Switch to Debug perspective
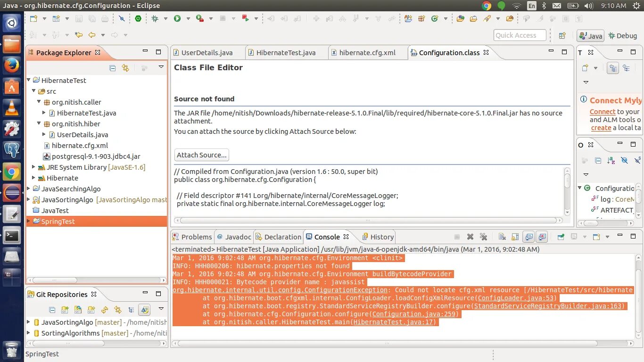Image resolution: width=644 pixels, height=362 pixels. point(623,35)
